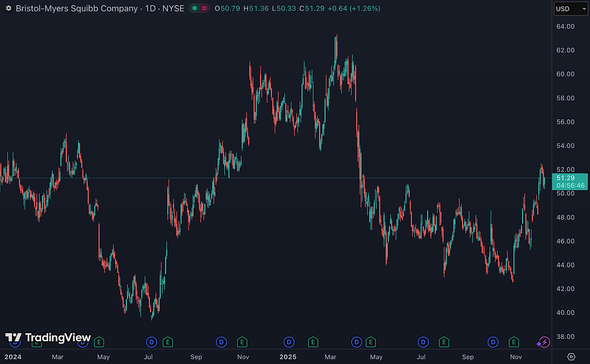Click the 40.00 price axis label
590x364 pixels.
coord(565,313)
